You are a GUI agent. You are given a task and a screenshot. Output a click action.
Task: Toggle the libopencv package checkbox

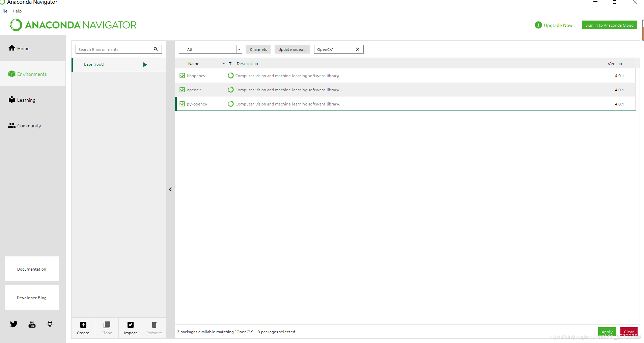182,75
